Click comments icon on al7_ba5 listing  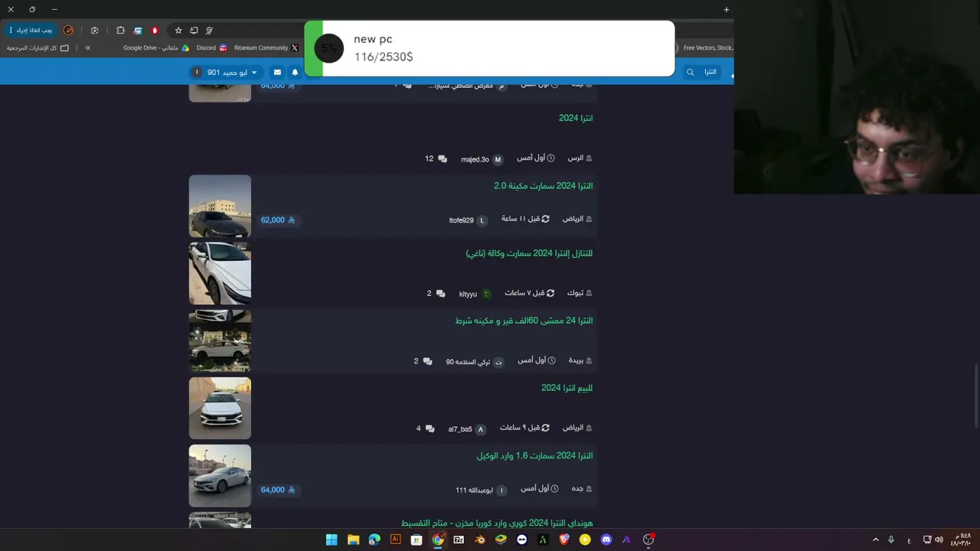pyautogui.click(x=430, y=429)
